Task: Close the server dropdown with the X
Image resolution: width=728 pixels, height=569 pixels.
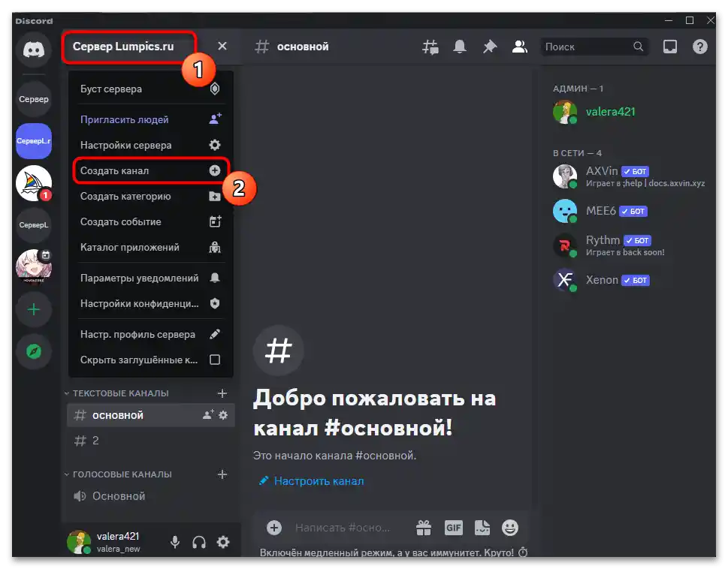Action: click(x=222, y=46)
